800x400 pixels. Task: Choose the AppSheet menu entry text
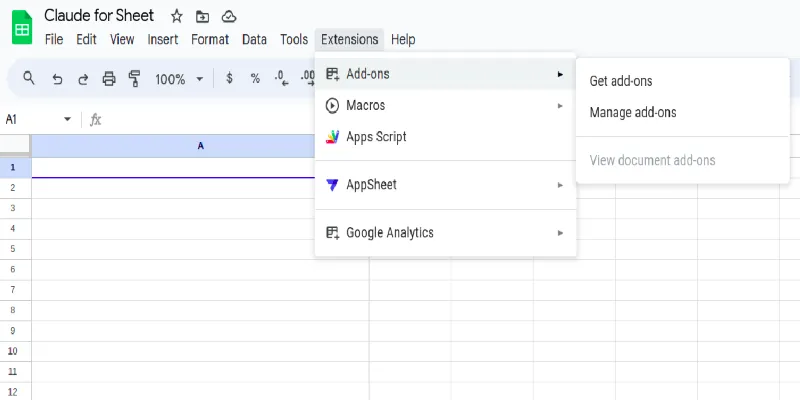(x=371, y=185)
